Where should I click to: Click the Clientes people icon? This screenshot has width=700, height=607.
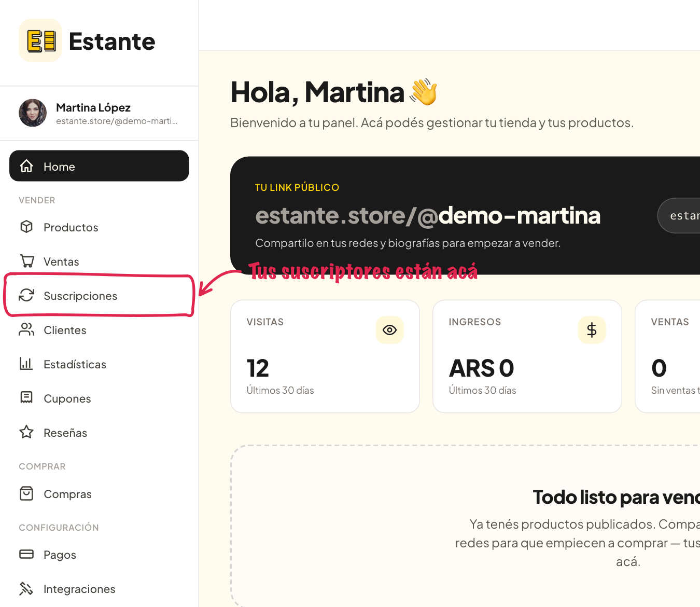pos(26,329)
